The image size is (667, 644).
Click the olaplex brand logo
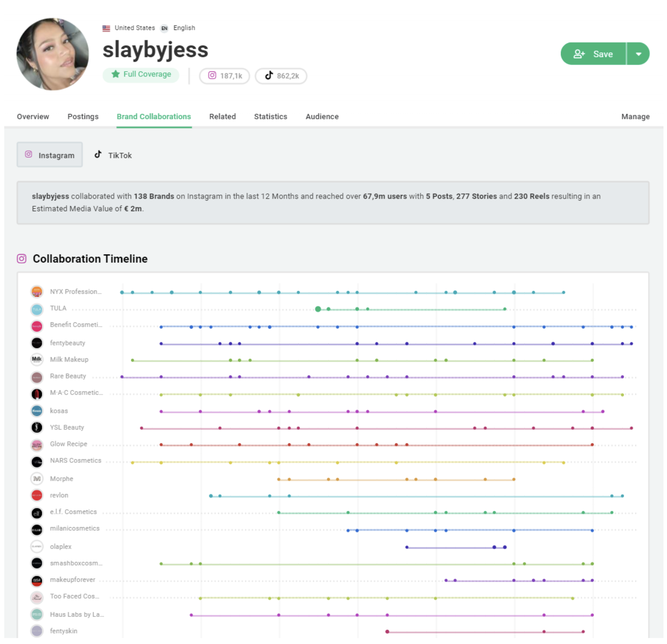pos(37,547)
